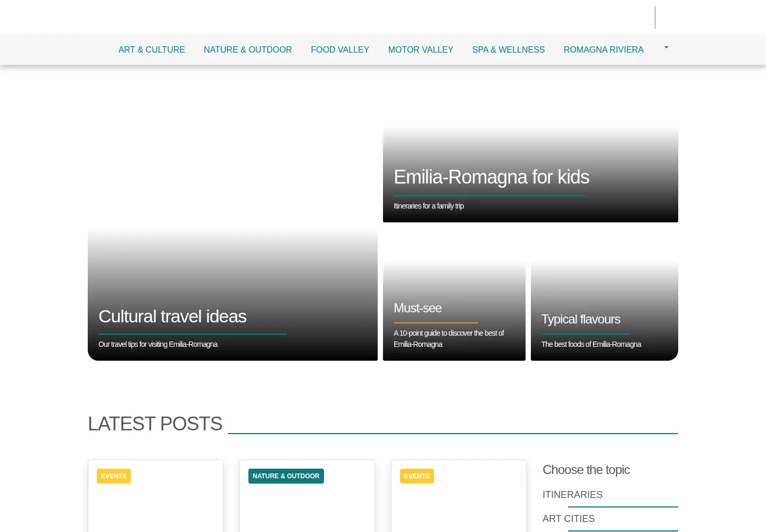Click the Nature & Outdoor post tag
This screenshot has height=532, width=766.
click(x=286, y=476)
